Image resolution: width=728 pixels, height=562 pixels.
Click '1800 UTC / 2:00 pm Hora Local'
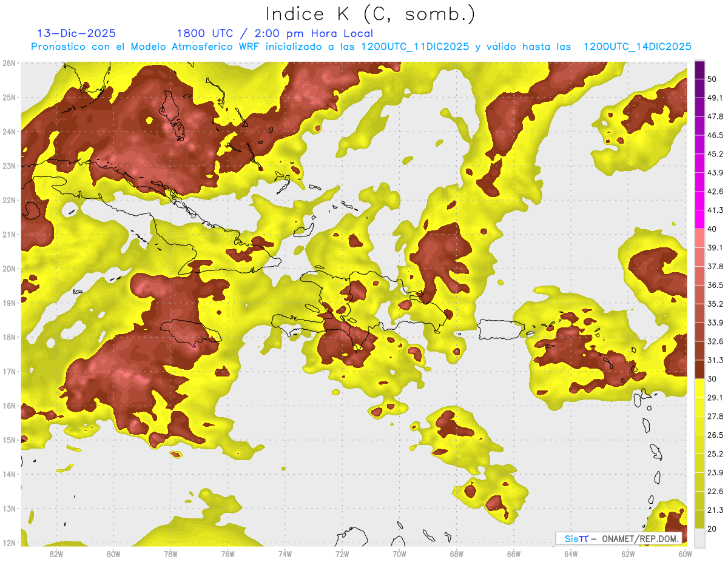[x=275, y=33]
